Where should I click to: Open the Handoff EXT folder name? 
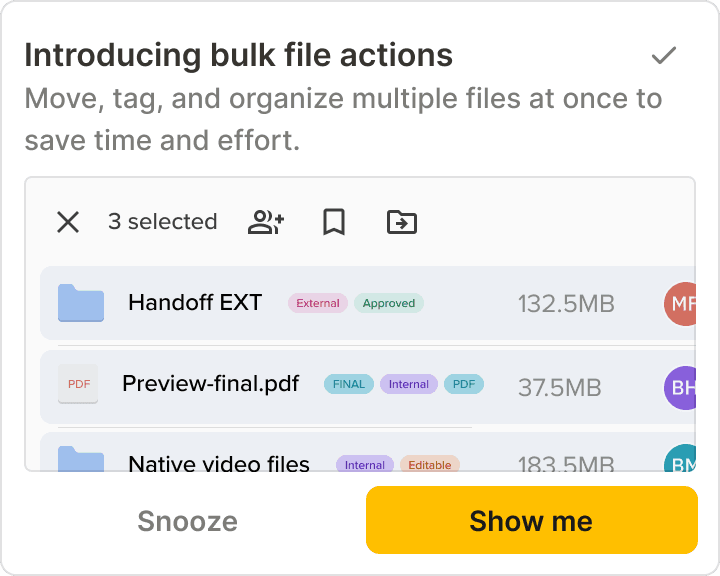point(195,302)
